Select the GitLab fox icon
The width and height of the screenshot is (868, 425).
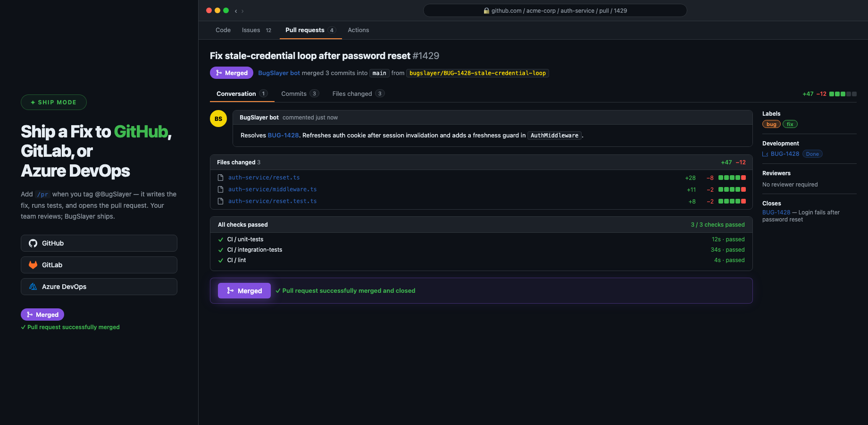click(x=33, y=265)
